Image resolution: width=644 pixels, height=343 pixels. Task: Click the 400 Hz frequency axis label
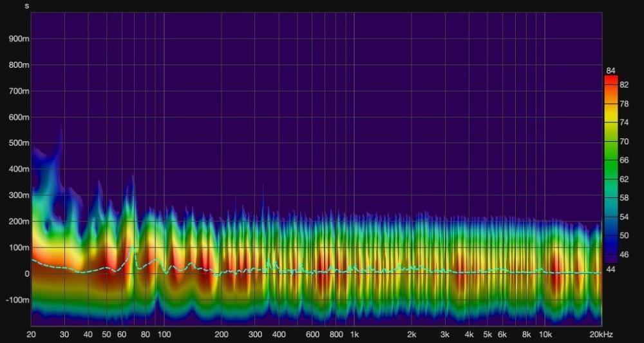point(278,335)
